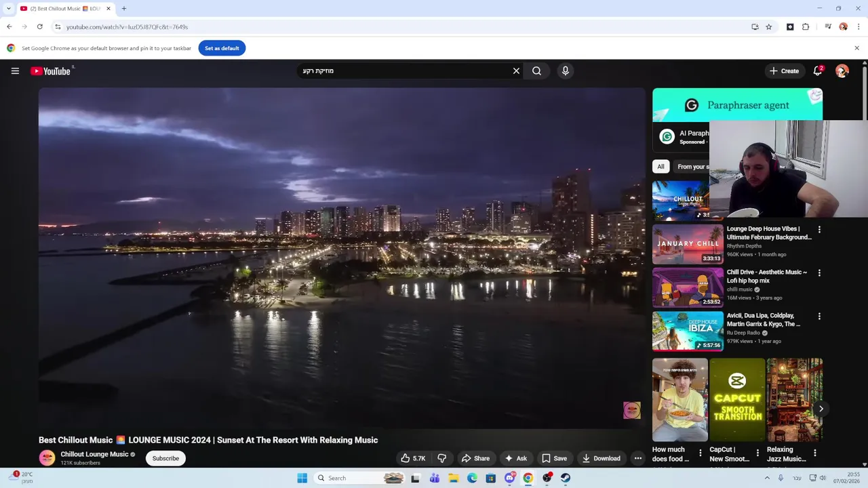Screen dimensions: 868x488
Task: Close the Best Chillout Music tab
Action: [x=108, y=8]
